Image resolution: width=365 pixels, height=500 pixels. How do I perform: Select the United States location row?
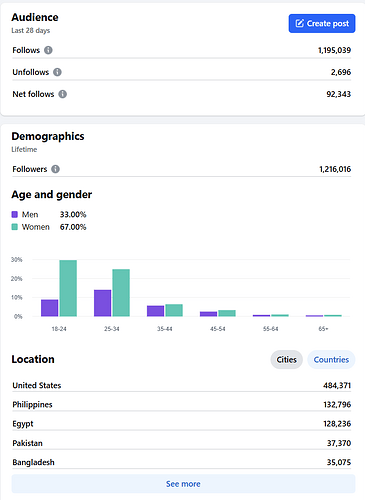tap(182, 385)
